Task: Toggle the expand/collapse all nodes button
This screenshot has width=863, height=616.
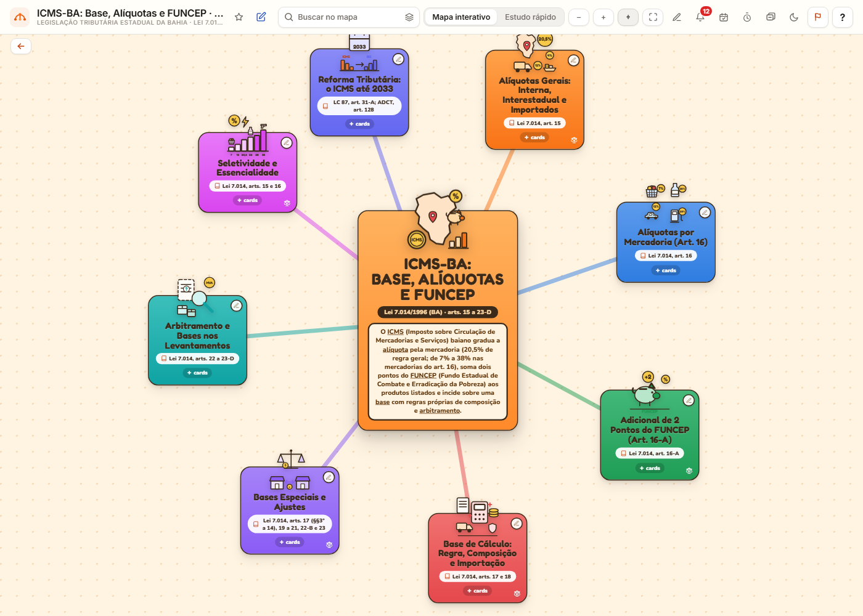Action: (x=628, y=17)
